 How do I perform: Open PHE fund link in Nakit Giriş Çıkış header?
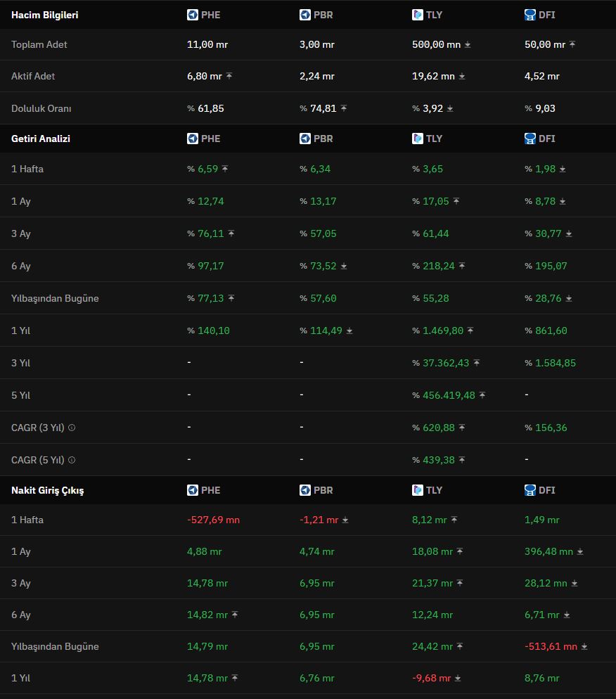pos(210,490)
